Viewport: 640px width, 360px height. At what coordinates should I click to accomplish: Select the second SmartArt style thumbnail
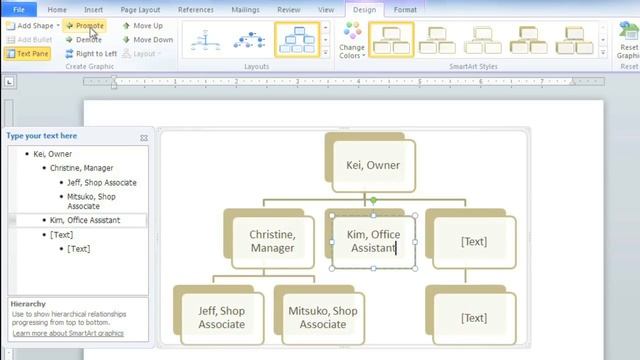coord(437,40)
